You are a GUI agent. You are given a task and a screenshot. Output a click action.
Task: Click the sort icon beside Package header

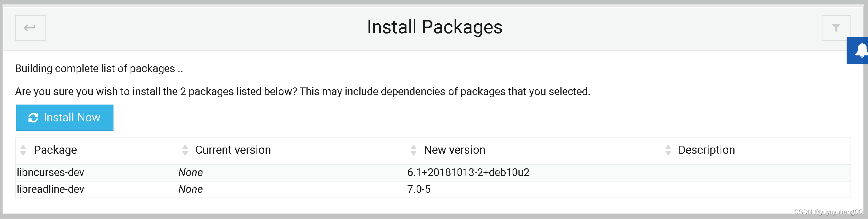[x=23, y=150]
